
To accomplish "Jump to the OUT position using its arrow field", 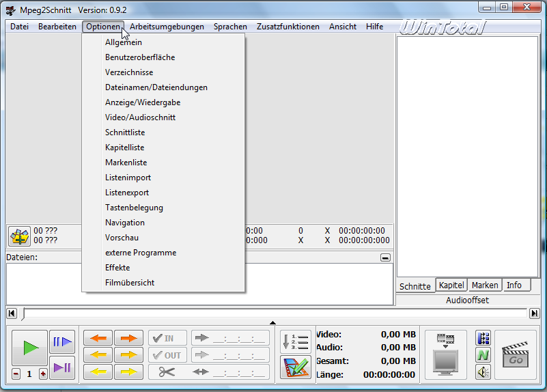I will [x=231, y=355].
